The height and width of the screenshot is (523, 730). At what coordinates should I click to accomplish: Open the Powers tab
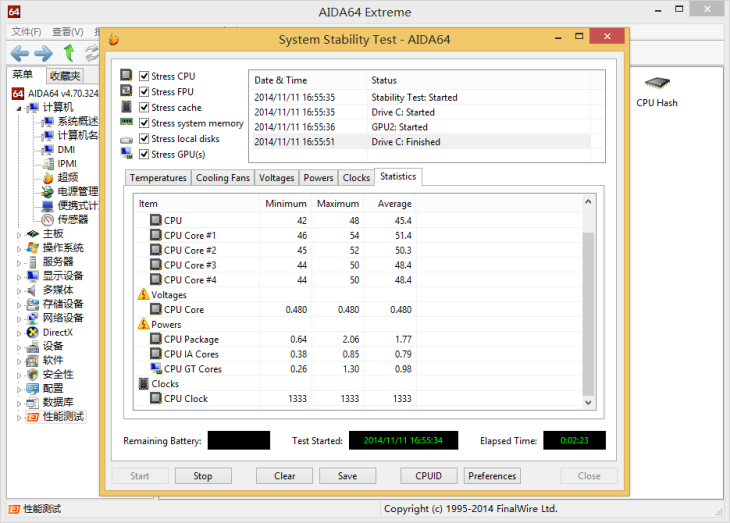tap(318, 177)
